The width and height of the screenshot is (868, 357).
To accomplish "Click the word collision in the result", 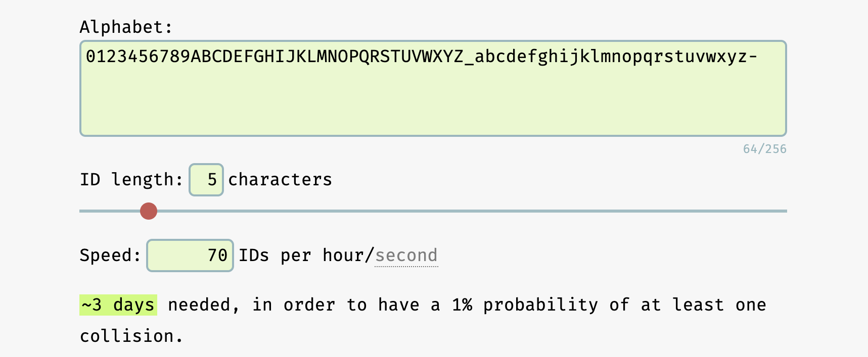I will 127,336.
